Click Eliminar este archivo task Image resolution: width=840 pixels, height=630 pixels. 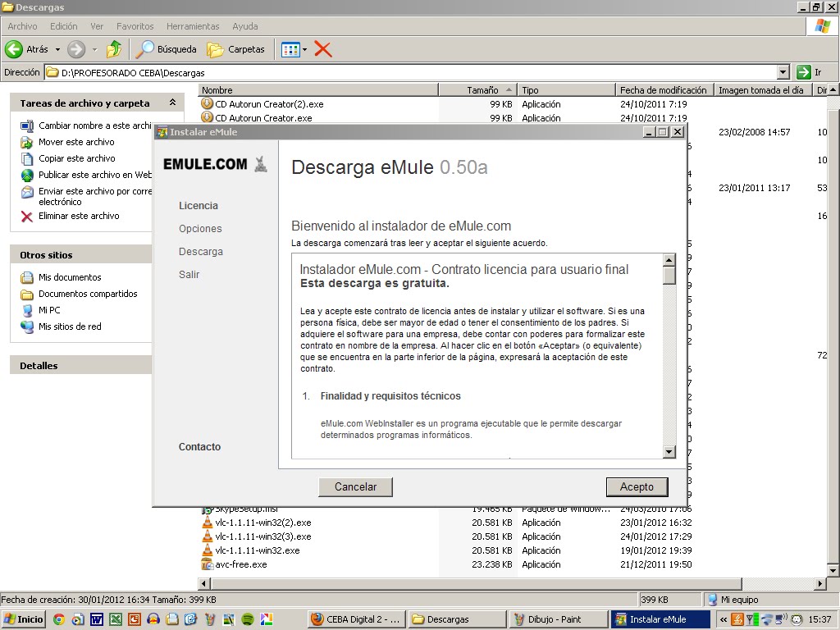(71, 216)
